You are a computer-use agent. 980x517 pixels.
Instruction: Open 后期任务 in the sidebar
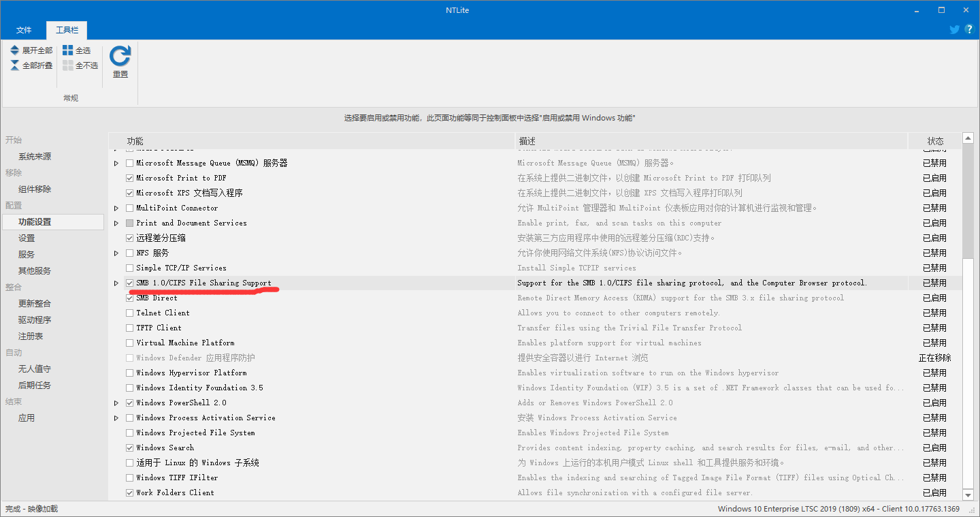click(35, 386)
